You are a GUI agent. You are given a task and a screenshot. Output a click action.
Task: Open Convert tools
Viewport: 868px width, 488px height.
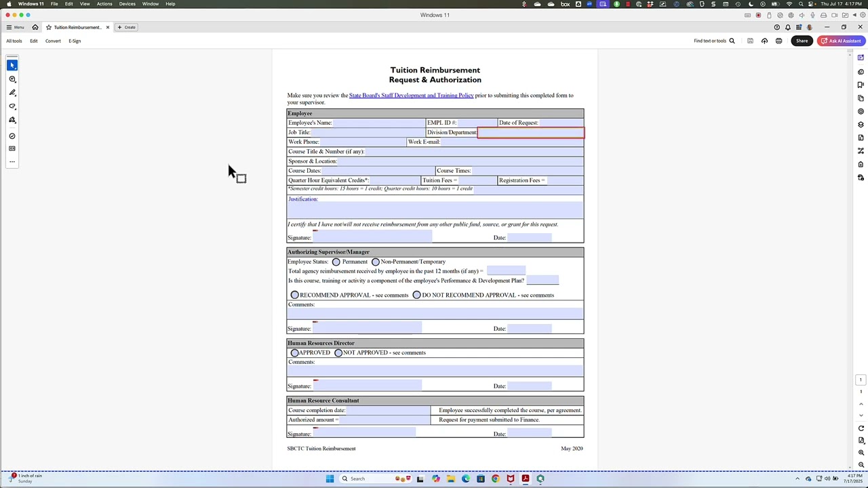tap(53, 41)
